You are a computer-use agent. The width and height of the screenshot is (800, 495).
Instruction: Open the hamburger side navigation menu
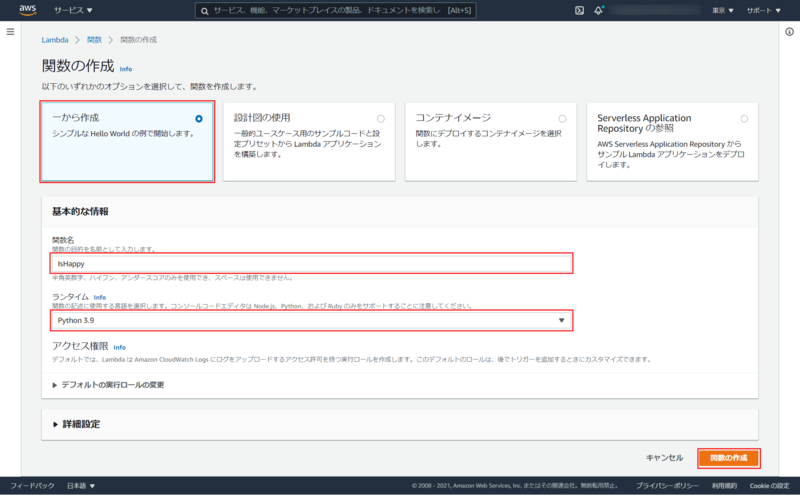coord(10,32)
